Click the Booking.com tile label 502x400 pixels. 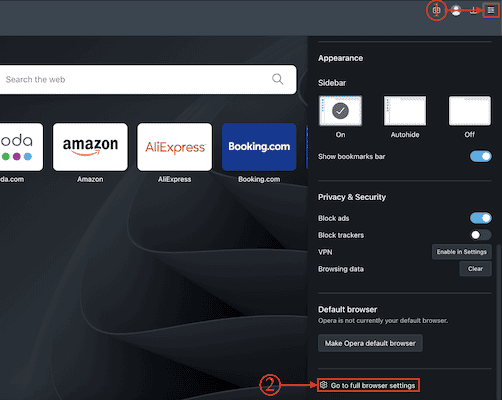tap(259, 179)
